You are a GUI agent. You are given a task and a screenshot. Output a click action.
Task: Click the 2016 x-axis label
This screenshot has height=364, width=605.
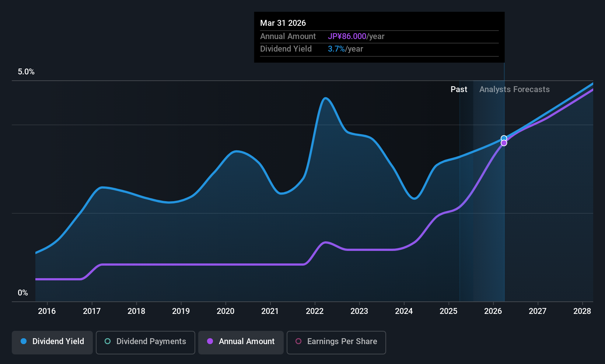click(47, 311)
